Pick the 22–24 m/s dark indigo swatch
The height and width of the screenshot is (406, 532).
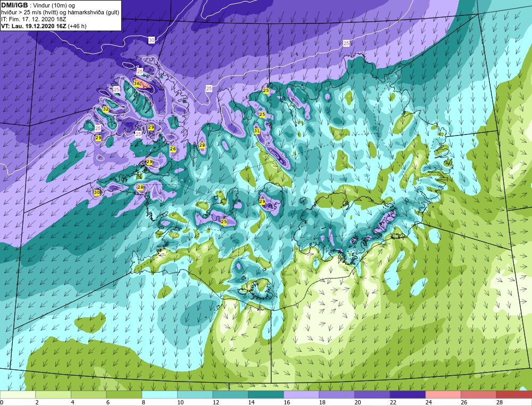[408, 394]
